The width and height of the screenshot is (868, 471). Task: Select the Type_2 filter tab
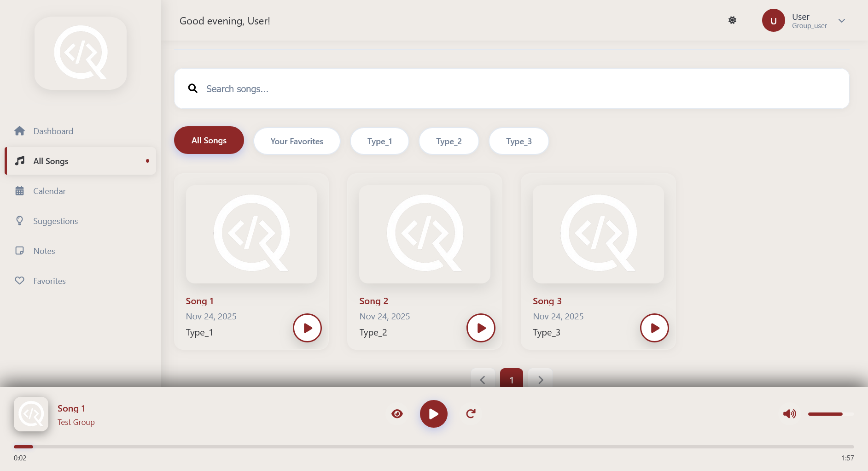(x=449, y=141)
